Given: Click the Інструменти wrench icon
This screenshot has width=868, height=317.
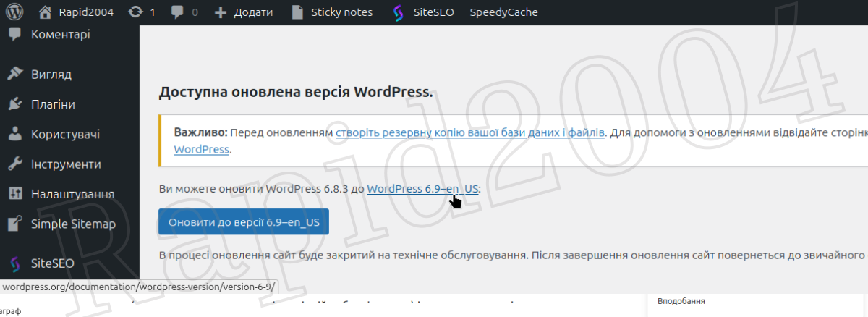Looking at the screenshot, I should tap(15, 164).
